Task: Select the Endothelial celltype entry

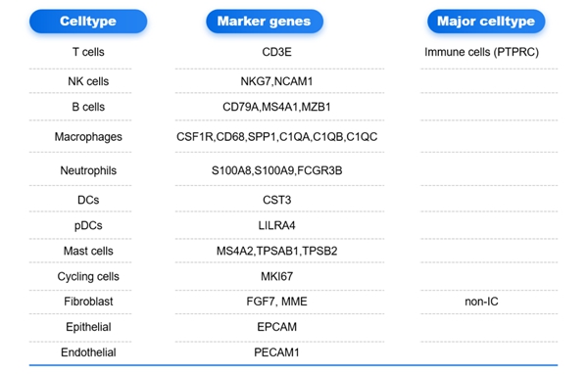Action: point(88,352)
